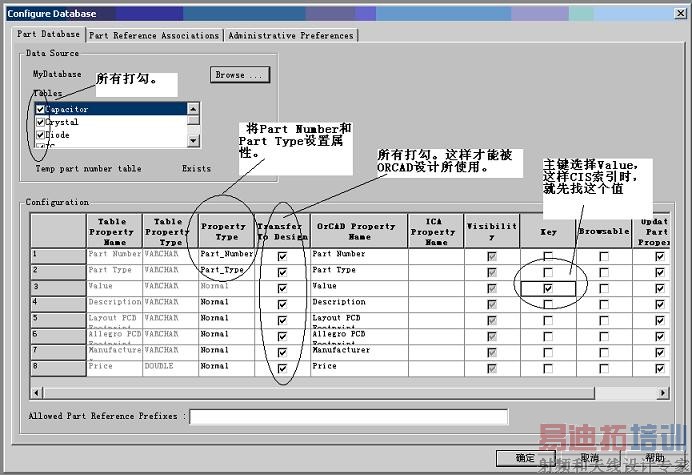The height and width of the screenshot is (475, 692).
Task: Open help with the 帮助 button
Action: point(654,458)
